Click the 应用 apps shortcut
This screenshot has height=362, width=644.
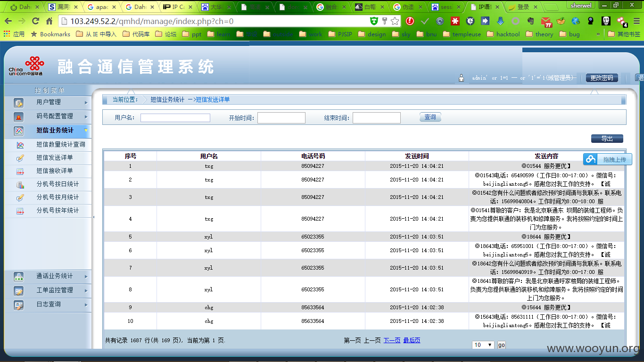coord(14,34)
